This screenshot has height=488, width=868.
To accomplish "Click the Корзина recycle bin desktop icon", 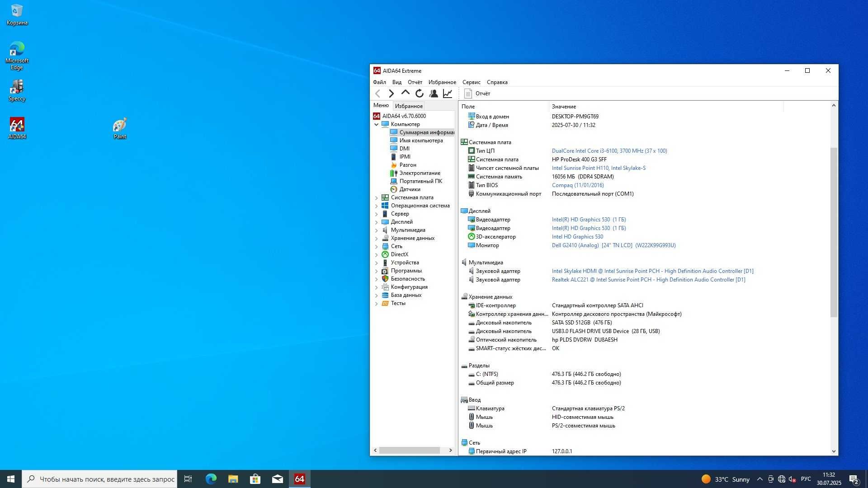I will [x=17, y=14].
